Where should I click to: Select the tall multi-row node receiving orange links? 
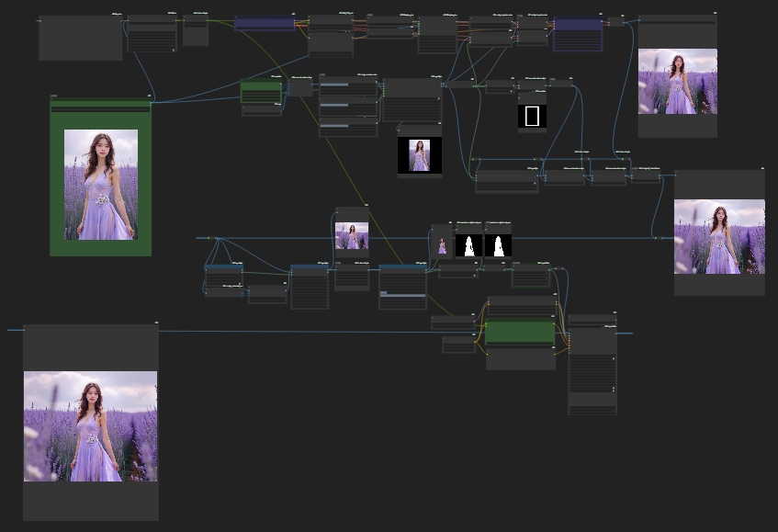pyautogui.click(x=592, y=371)
